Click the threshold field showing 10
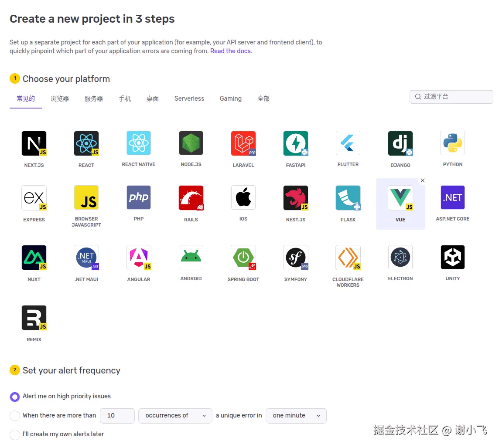Image resolution: width=499 pixels, height=448 pixels. click(117, 416)
